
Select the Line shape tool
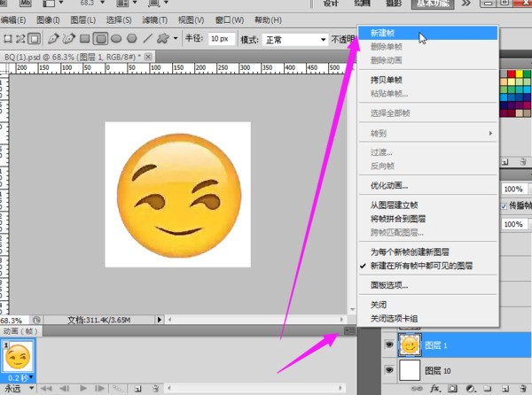(146, 39)
